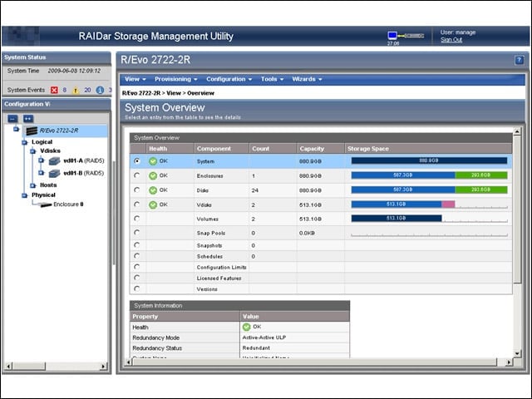Select the Volumes radio button
This screenshot has height=399, width=532.
click(x=136, y=219)
